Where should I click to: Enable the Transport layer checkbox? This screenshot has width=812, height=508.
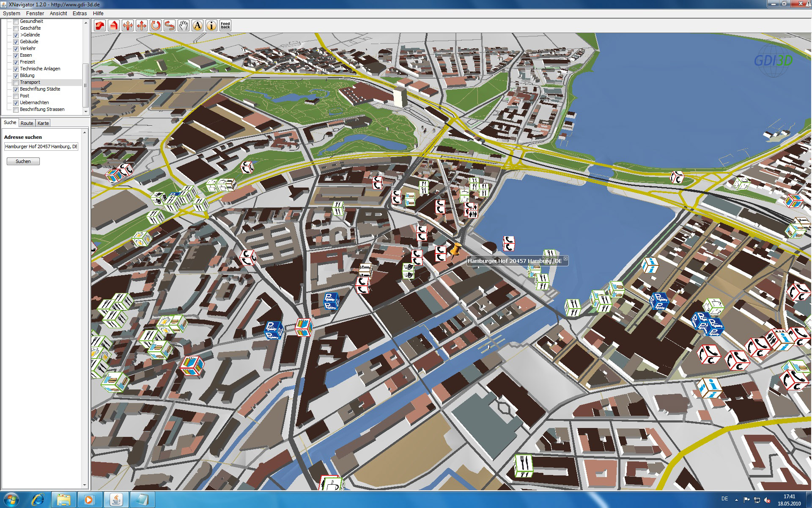(16, 83)
